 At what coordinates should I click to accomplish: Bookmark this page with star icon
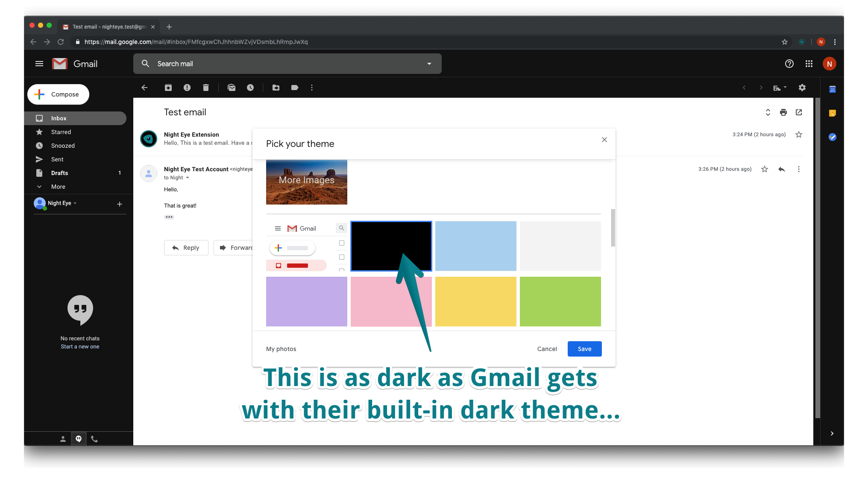click(785, 42)
